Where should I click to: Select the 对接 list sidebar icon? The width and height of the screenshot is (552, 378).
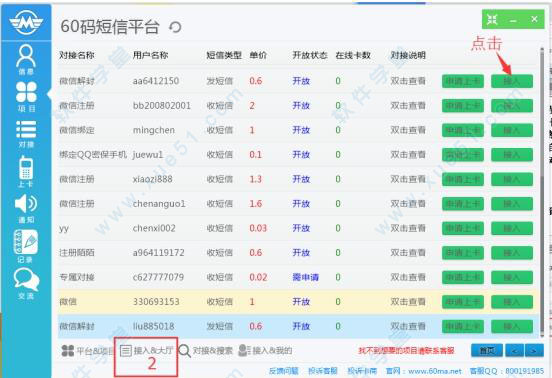(x=26, y=134)
